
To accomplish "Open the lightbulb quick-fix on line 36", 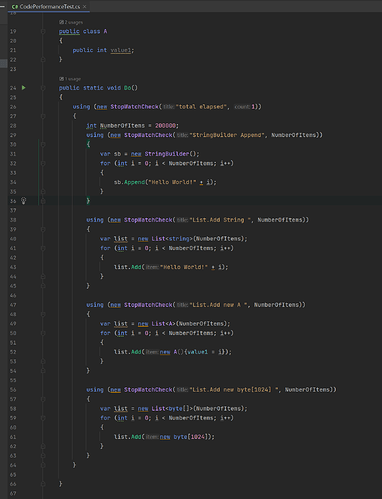I will [x=23, y=201].
